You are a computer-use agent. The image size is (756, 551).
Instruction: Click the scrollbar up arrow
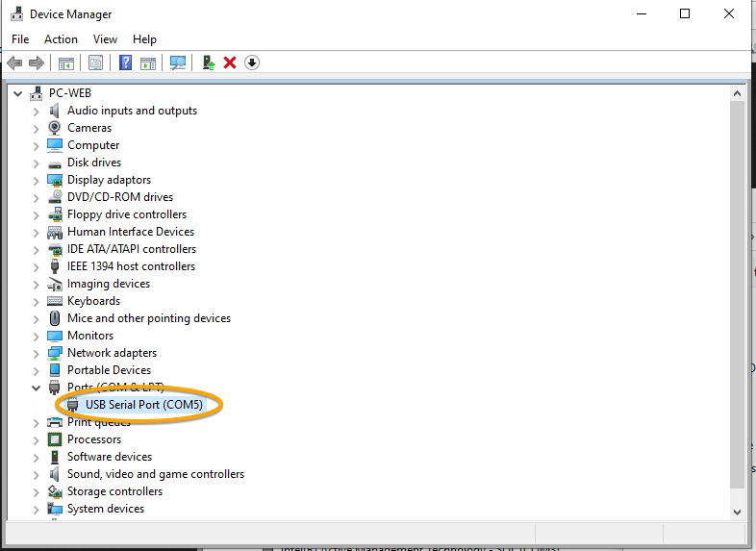coord(737,93)
